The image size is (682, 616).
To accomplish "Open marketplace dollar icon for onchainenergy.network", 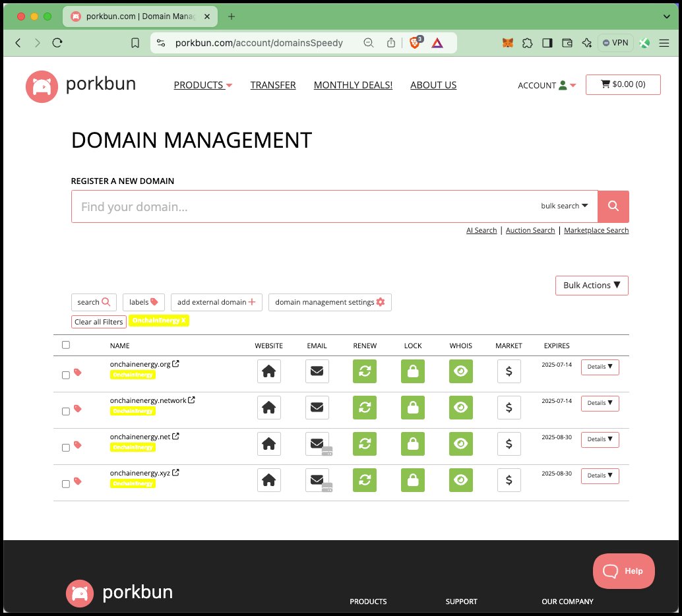I will pyautogui.click(x=509, y=407).
